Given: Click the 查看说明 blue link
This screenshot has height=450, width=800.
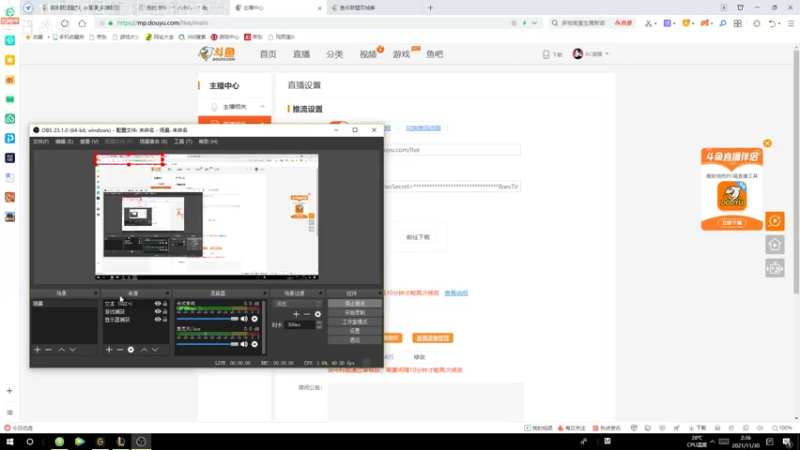Looking at the screenshot, I should tap(456, 293).
